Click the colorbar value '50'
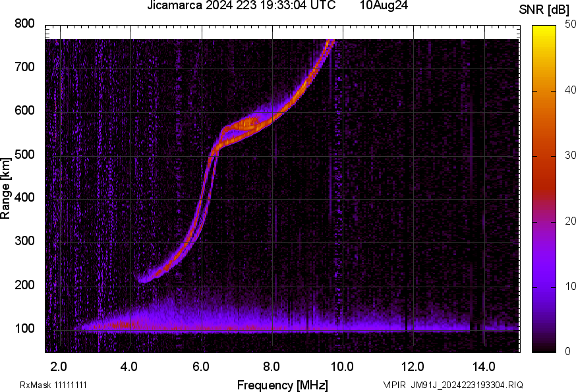576x392 pixels. point(570,24)
